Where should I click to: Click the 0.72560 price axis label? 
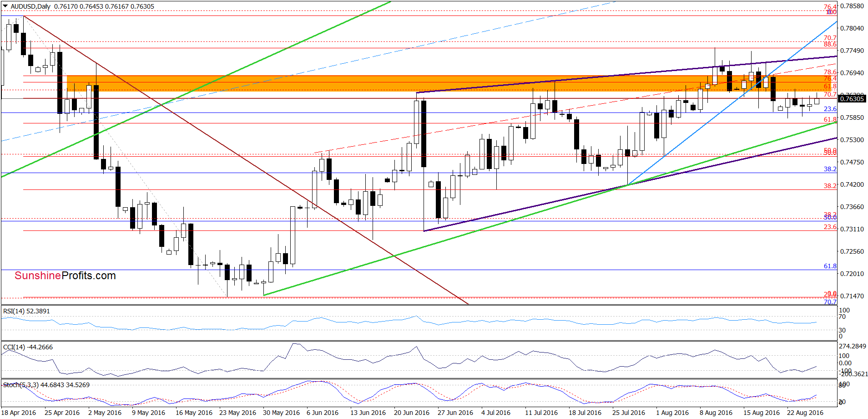852,251
